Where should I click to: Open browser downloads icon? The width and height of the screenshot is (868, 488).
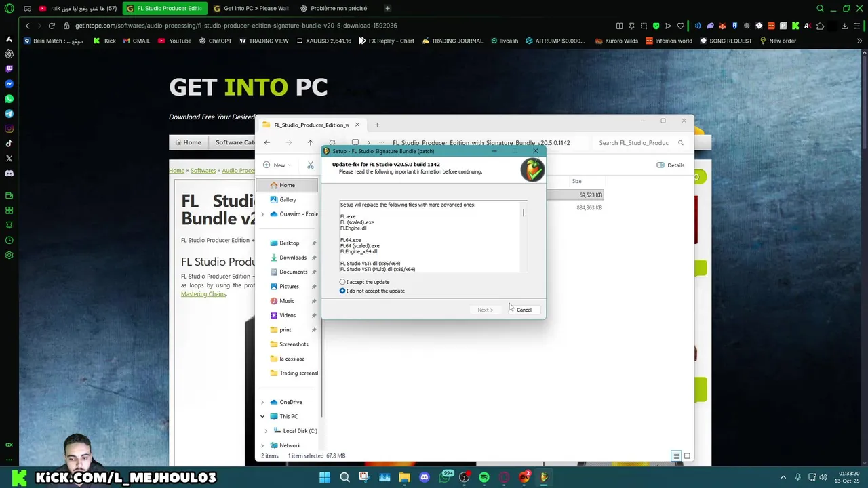click(x=844, y=26)
